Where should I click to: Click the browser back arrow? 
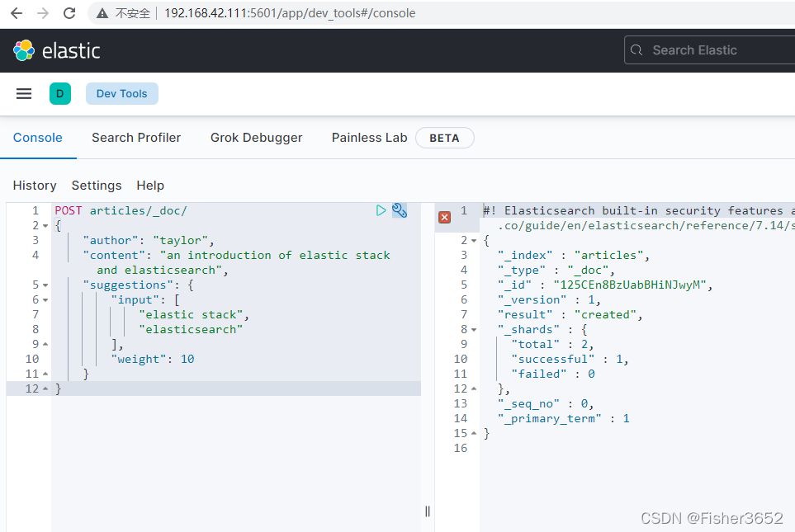tap(17, 13)
